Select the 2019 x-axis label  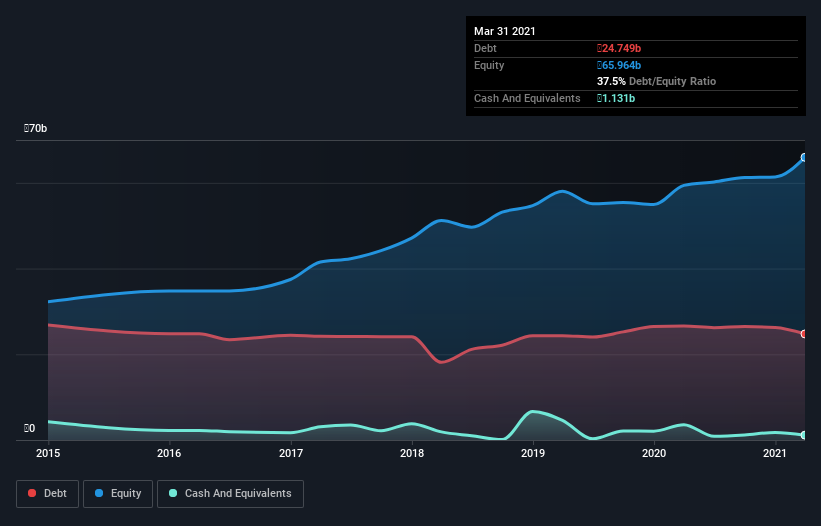[533, 453]
